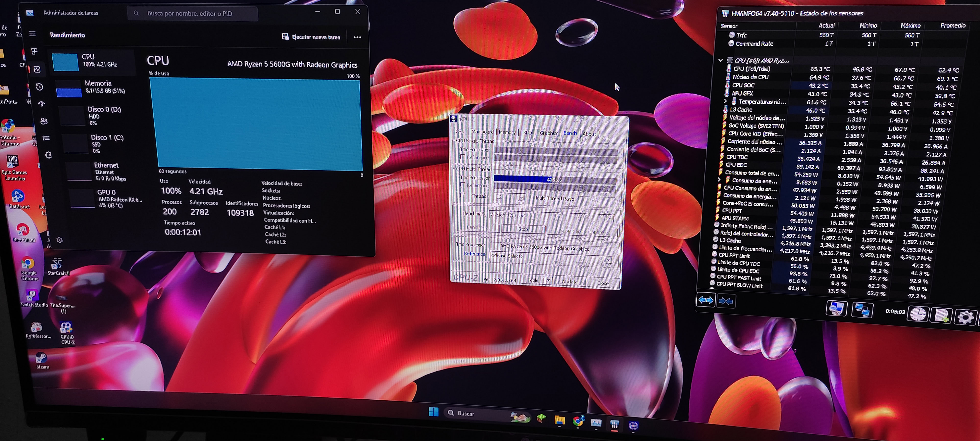Open Task Manager settings gear
Viewport: 980px width, 441px height.
tap(59, 240)
